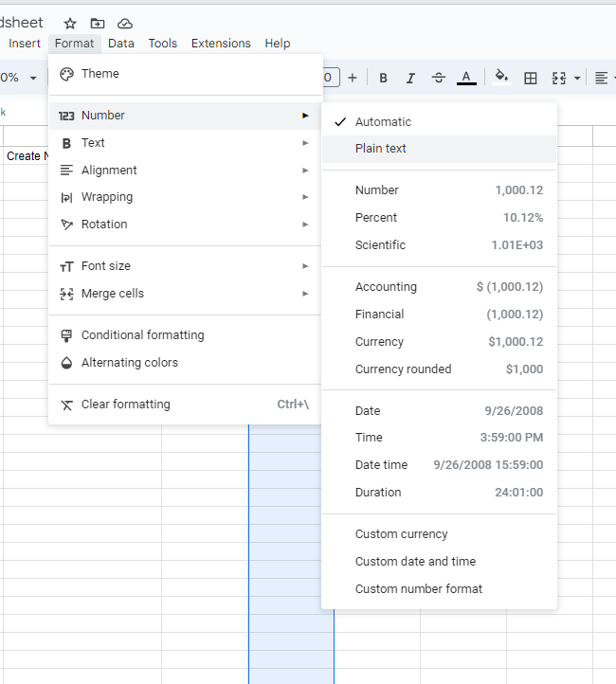Choose Theme in Format menu
This screenshot has width=616, height=684.
(x=186, y=74)
